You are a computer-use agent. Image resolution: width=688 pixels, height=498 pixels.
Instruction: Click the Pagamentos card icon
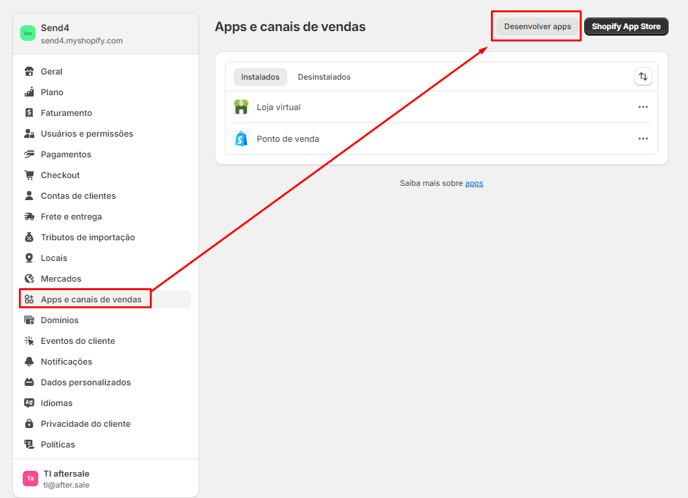tap(29, 154)
